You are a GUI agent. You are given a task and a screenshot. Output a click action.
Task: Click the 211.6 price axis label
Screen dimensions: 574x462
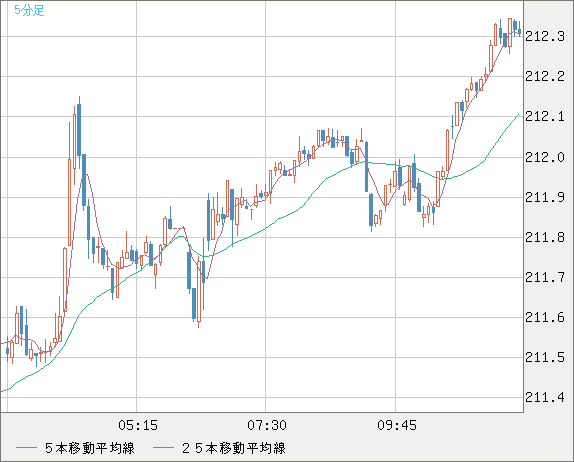[x=545, y=317]
